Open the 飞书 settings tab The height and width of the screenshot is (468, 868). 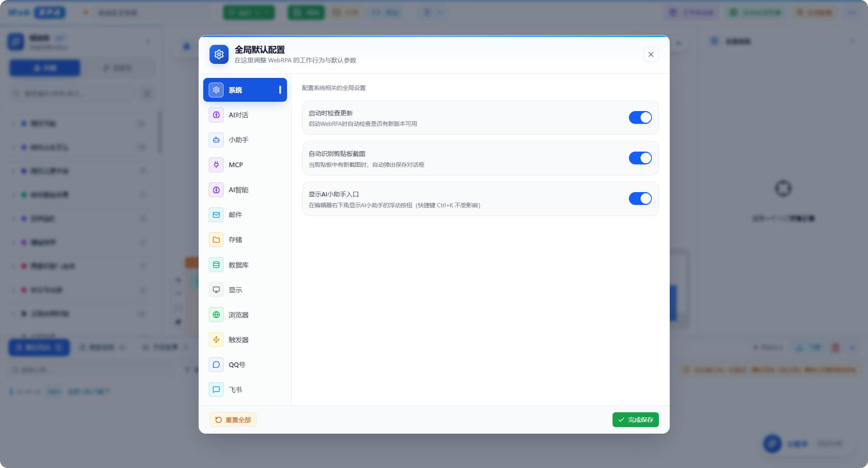[x=245, y=390]
